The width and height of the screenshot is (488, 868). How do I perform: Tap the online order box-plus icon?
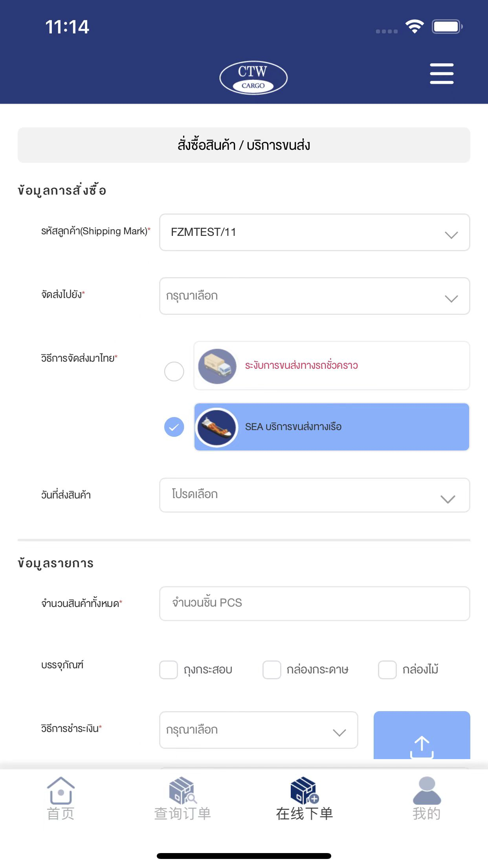tap(305, 791)
